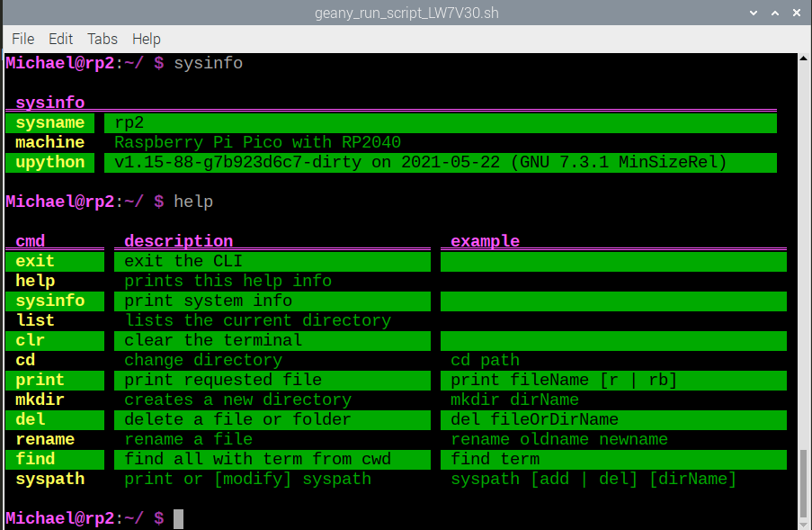
Task: Click 'rename oldname newname' example
Action: point(559,439)
